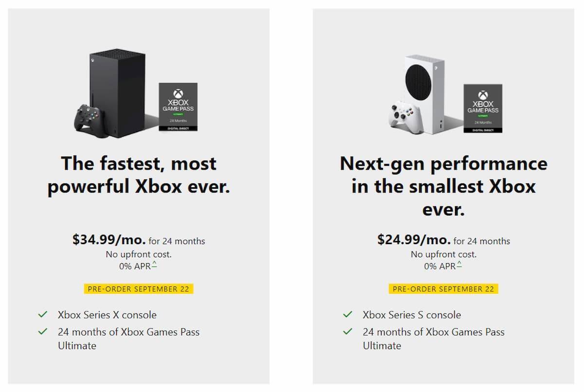Click the $34.99/mo. price text
Image resolution: width=584 pixels, height=392 pixels.
tap(109, 240)
